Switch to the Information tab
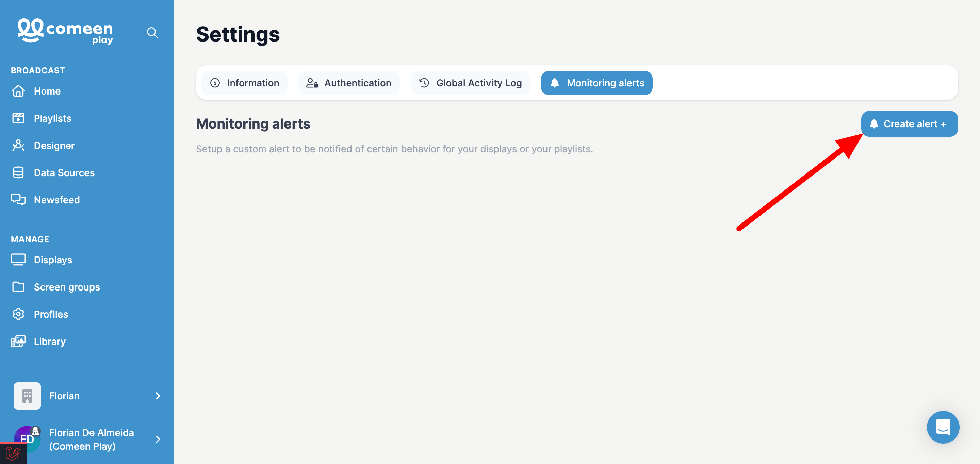This screenshot has width=980, height=464. 244,83
